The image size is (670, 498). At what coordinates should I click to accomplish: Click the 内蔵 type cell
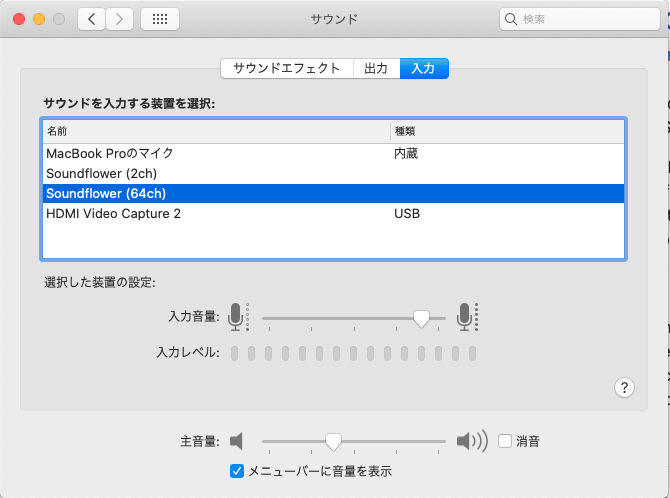(x=406, y=153)
